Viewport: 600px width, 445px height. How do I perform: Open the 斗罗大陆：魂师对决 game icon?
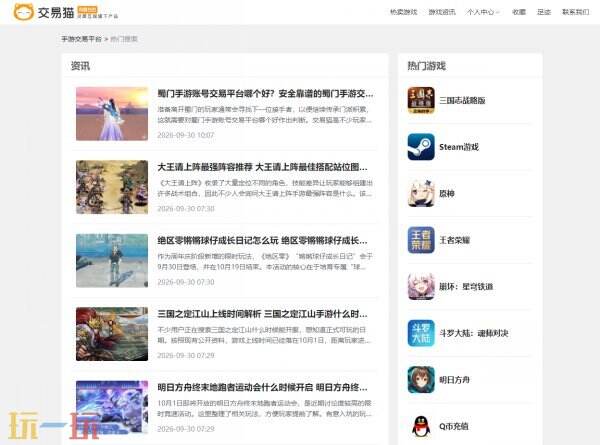coord(421,333)
